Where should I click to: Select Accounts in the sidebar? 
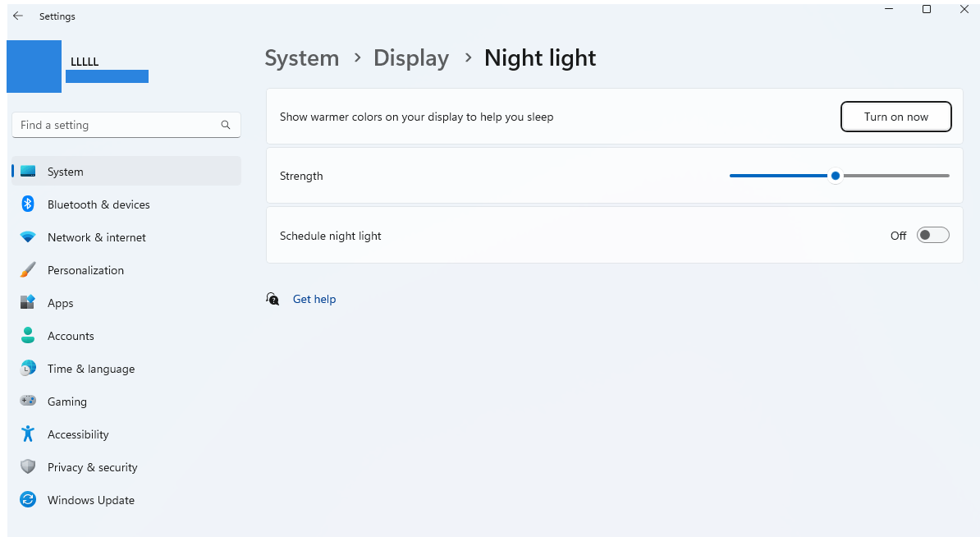[126, 336]
